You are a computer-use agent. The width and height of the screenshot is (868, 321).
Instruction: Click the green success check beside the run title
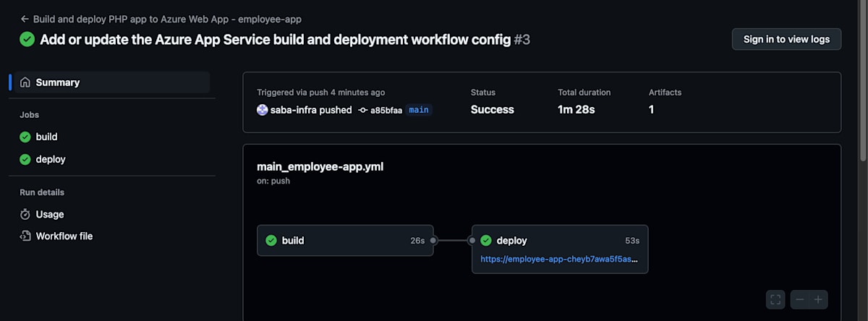coord(27,39)
